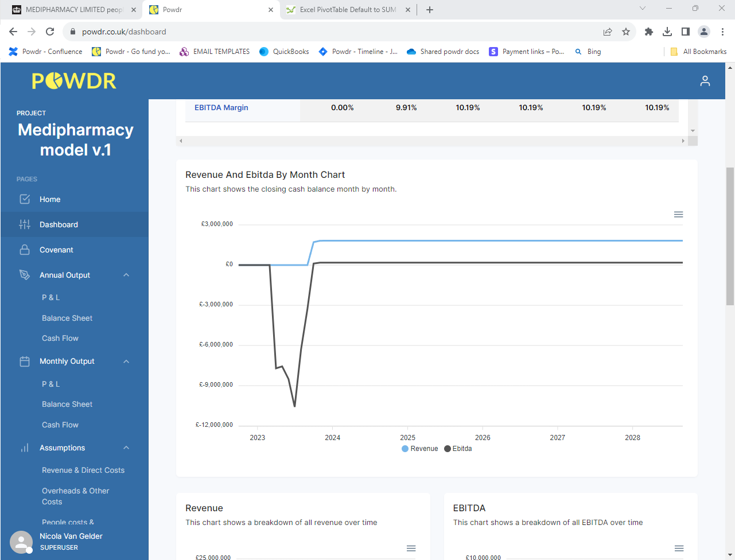Bookmark this page via the star icon
The image size is (735, 560).
(x=626, y=33)
